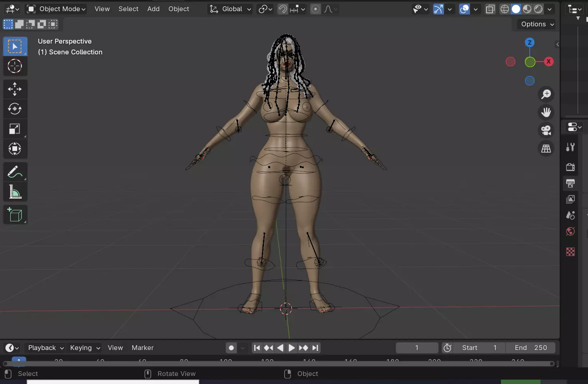Click the viewport Zoom magnifier icon

[546, 94]
